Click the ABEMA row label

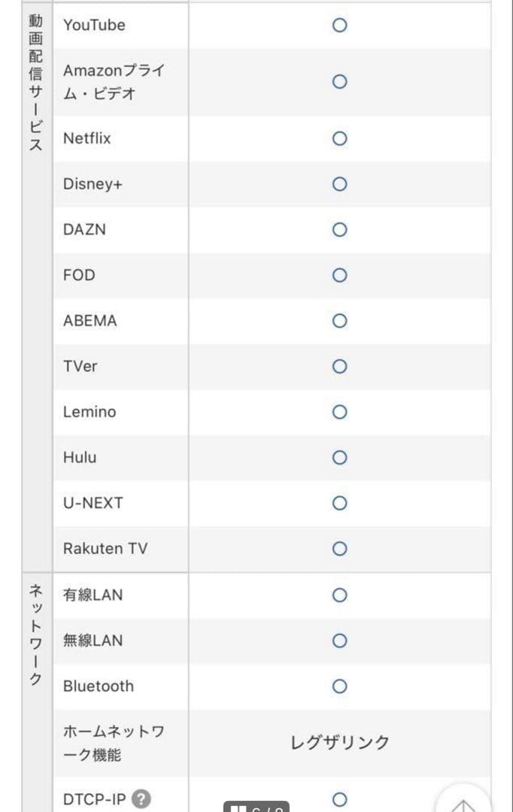[x=90, y=320]
